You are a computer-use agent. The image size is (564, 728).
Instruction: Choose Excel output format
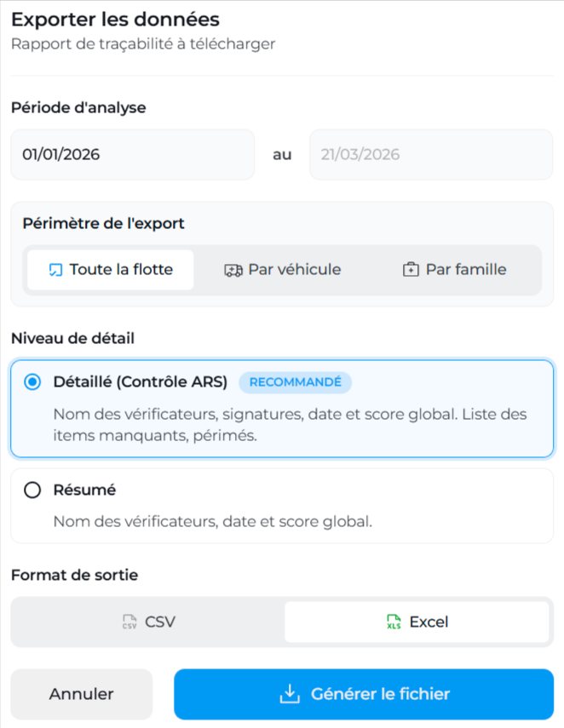[417, 622]
